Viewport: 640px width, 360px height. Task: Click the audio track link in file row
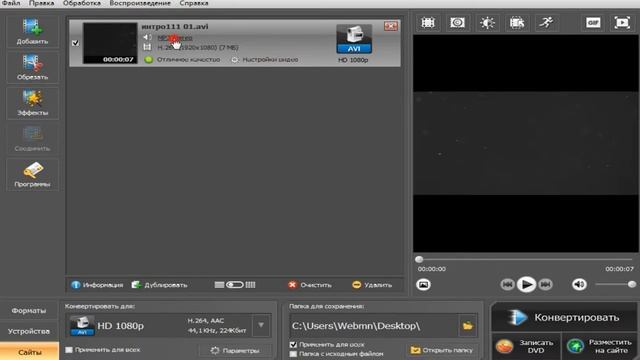click(175, 38)
